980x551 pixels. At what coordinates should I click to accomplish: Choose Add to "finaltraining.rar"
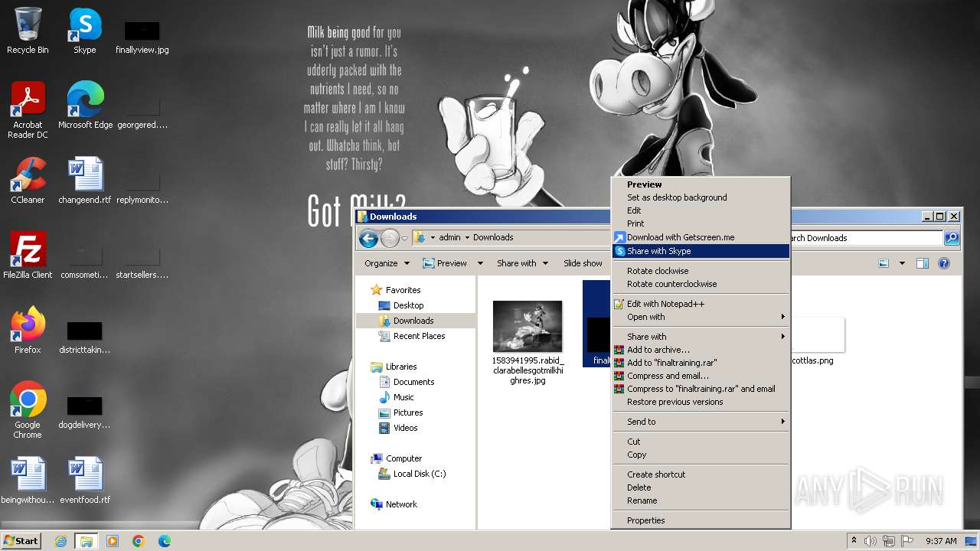point(701,363)
